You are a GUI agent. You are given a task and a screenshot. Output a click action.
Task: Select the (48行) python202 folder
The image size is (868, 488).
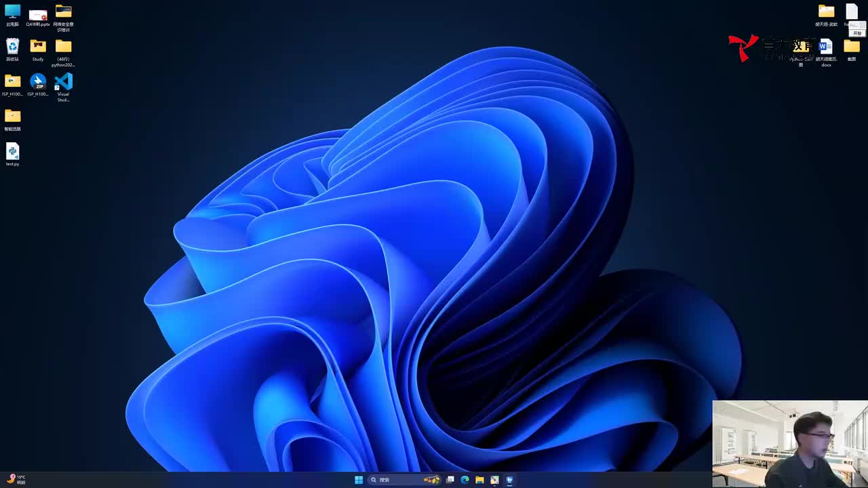pyautogui.click(x=63, y=52)
